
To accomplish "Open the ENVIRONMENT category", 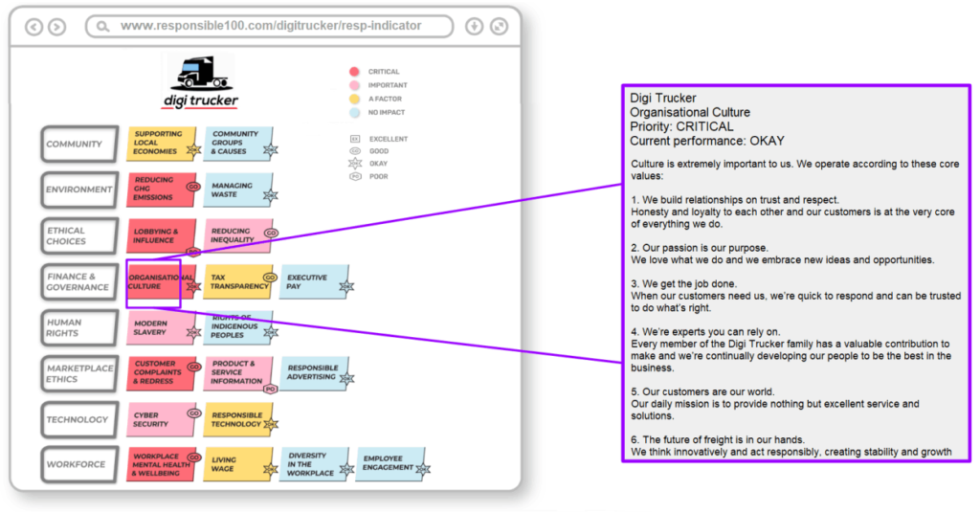I will [x=79, y=190].
